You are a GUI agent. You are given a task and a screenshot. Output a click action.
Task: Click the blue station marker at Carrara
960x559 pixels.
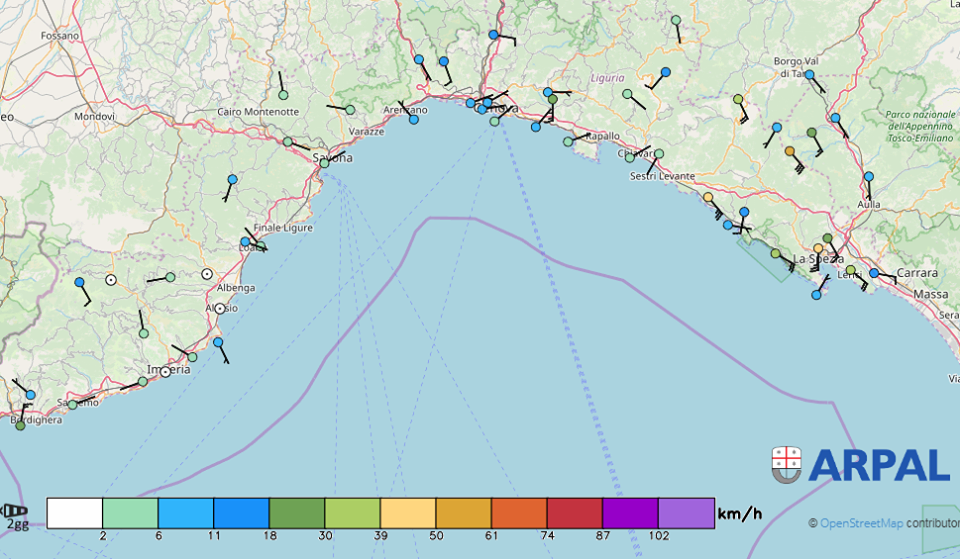pos(874,273)
